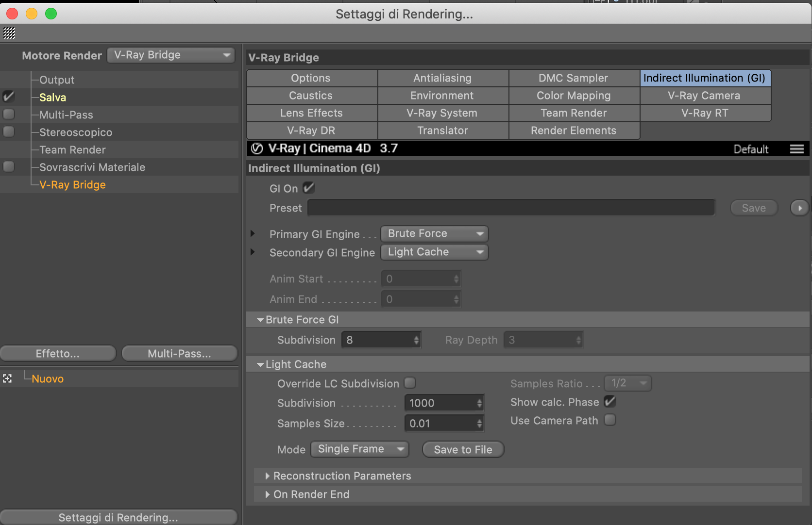Click the Settaggi di Rendering... bottom button
This screenshot has height=525, width=812.
[118, 517]
